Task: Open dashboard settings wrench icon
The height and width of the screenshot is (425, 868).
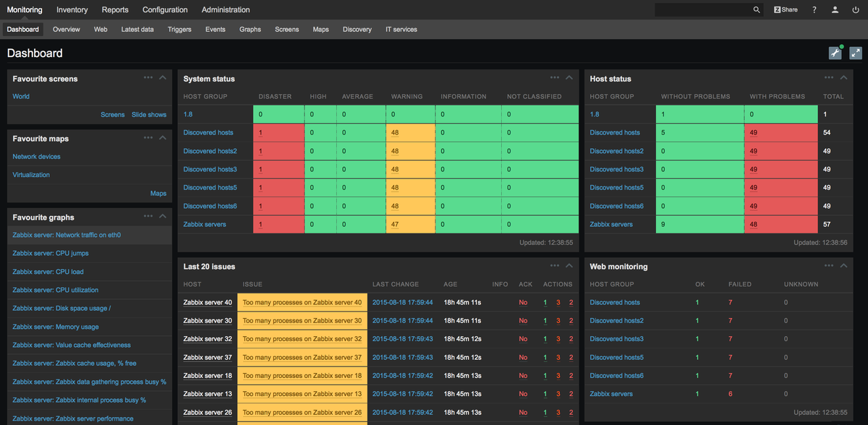Action: pos(835,53)
